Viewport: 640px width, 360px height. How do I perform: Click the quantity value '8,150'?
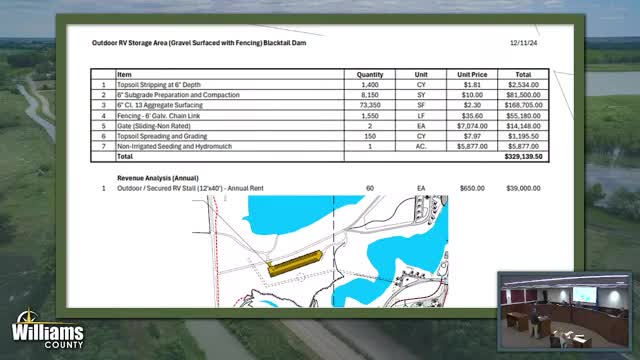coord(370,95)
